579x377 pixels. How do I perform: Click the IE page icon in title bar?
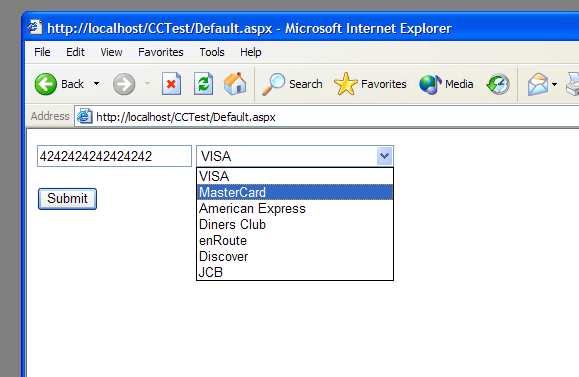[x=34, y=27]
